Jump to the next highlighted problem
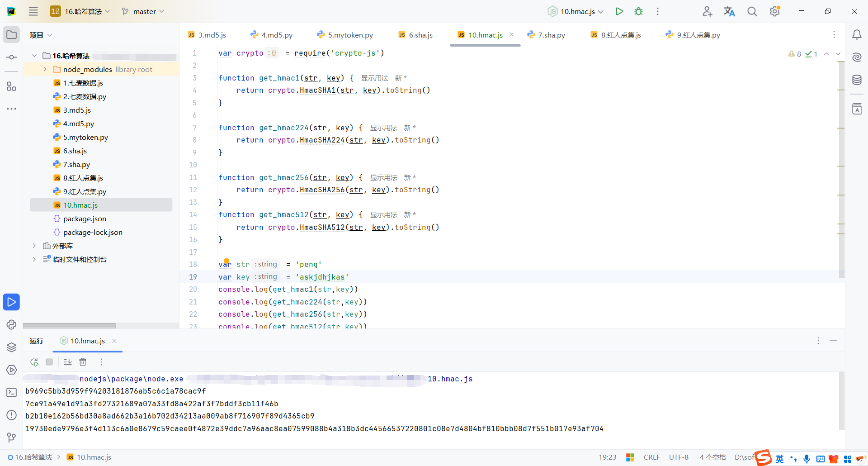This screenshot has height=466, width=868. (838, 54)
